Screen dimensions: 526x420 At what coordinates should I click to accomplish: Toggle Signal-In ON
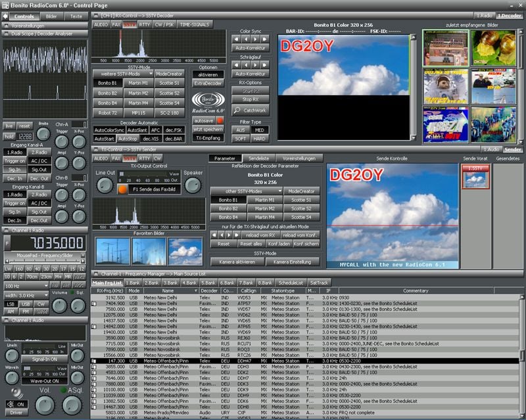(x=45, y=359)
